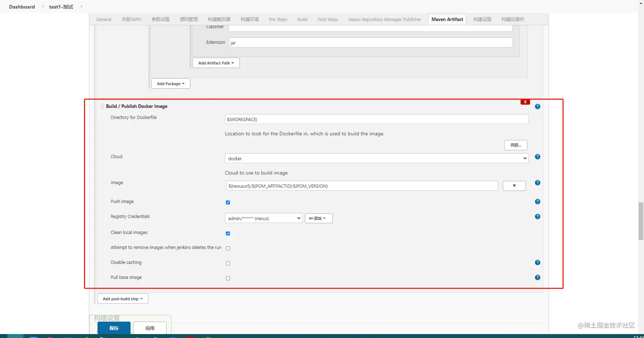Expand the Image field arrow button
This screenshot has width=644, height=338.
point(514,186)
